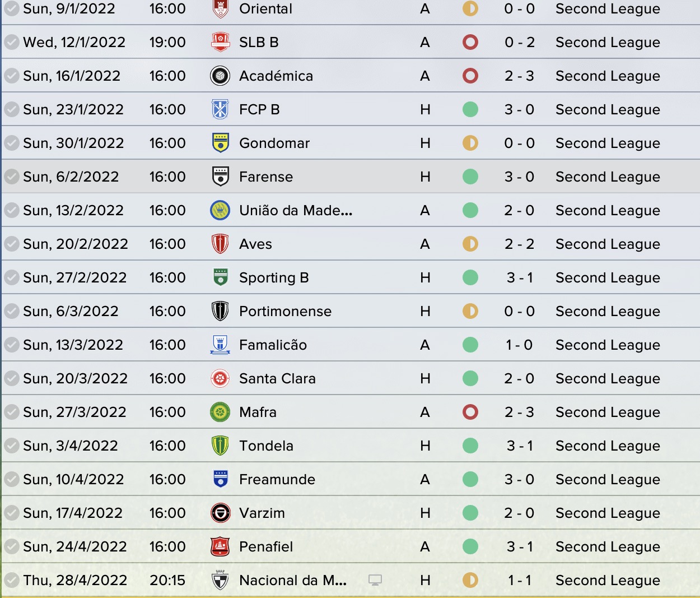The image size is (700, 598).
Task: Click the red loss indicator for SLB B
Action: [x=470, y=42]
